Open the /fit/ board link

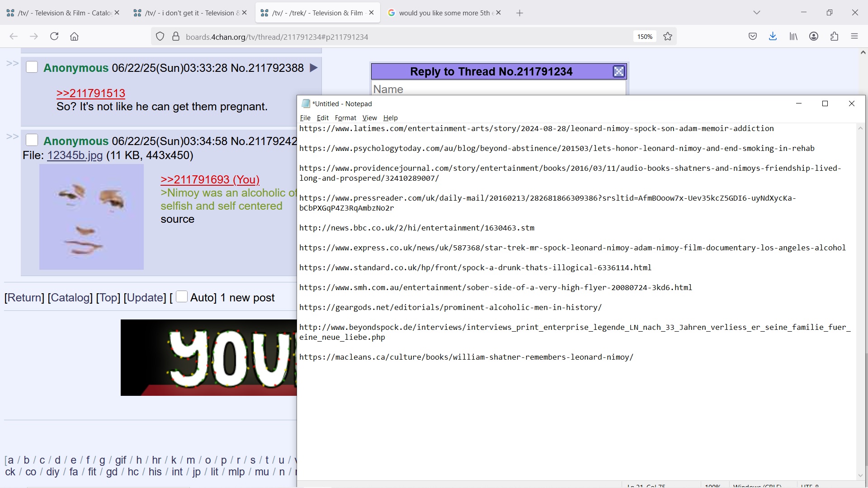(x=92, y=472)
